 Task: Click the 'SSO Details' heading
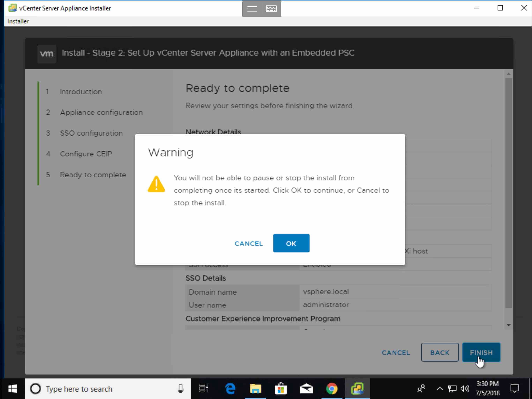coord(206,278)
